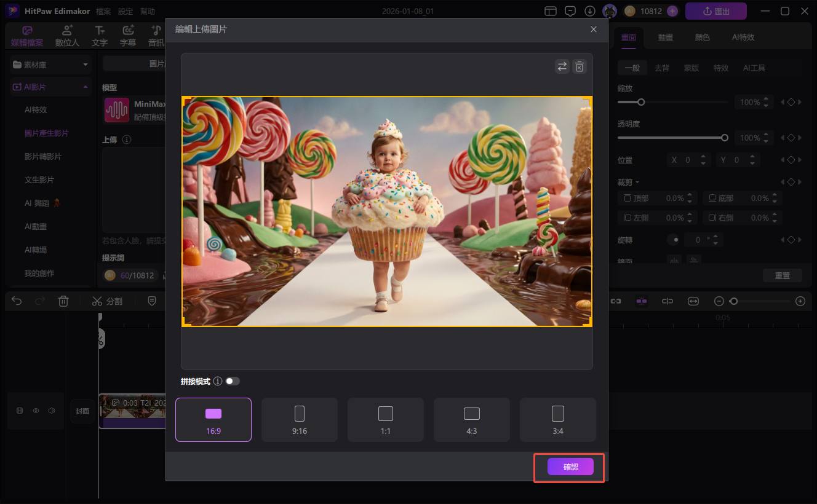Click the swap image icon in dialog
The height and width of the screenshot is (504, 817).
coord(562,67)
